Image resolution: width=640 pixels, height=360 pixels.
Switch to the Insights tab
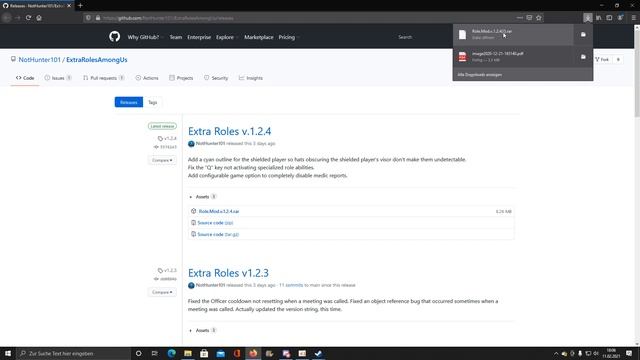pyautogui.click(x=251, y=78)
